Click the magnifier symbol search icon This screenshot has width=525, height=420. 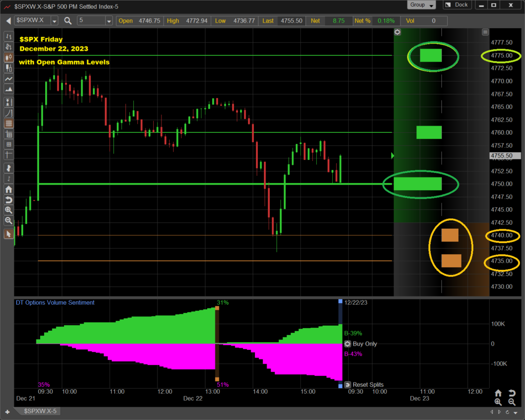pos(68,21)
